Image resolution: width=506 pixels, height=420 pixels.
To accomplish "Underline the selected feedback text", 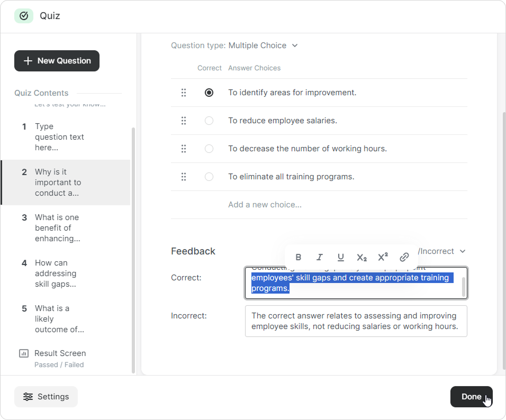I will (x=341, y=257).
